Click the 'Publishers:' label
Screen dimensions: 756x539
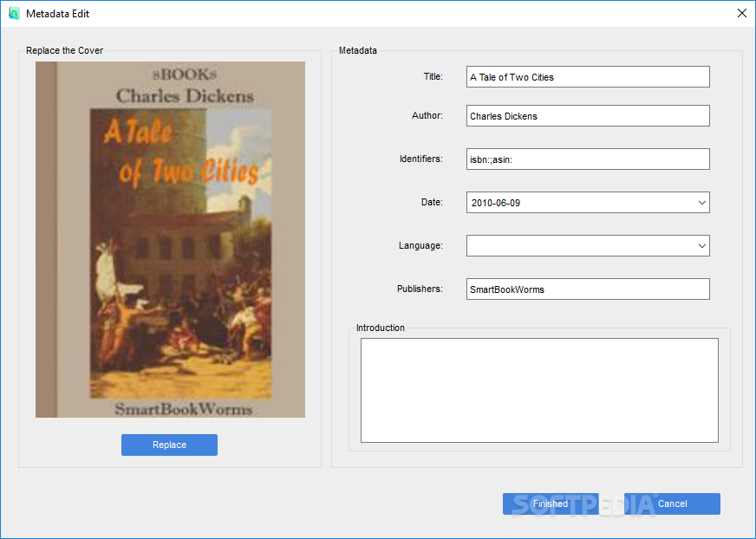[x=420, y=289]
